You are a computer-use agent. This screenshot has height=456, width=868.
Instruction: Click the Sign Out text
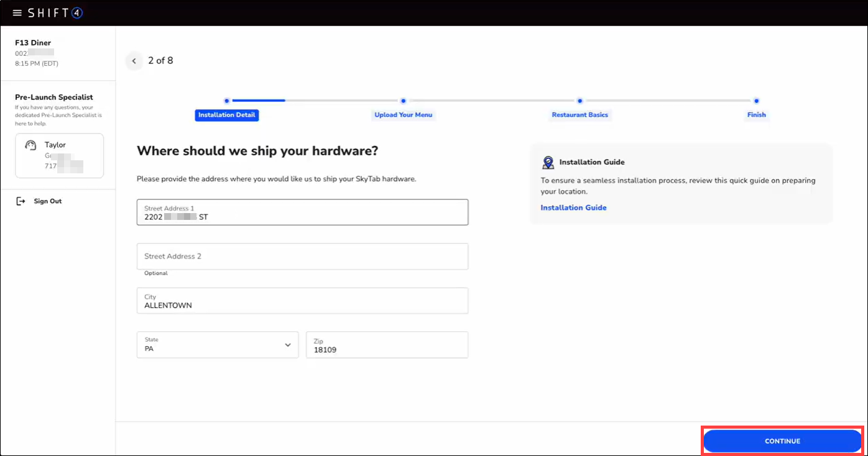pos(48,201)
